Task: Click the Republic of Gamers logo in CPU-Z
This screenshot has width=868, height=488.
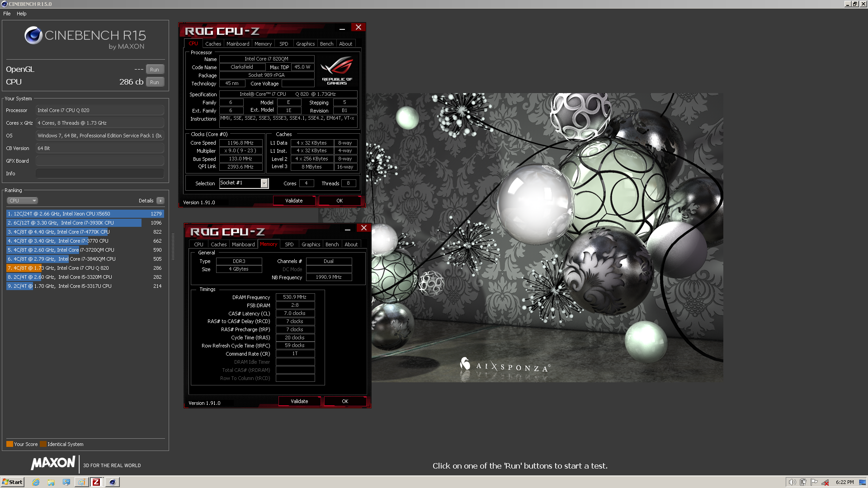Action: [x=337, y=70]
